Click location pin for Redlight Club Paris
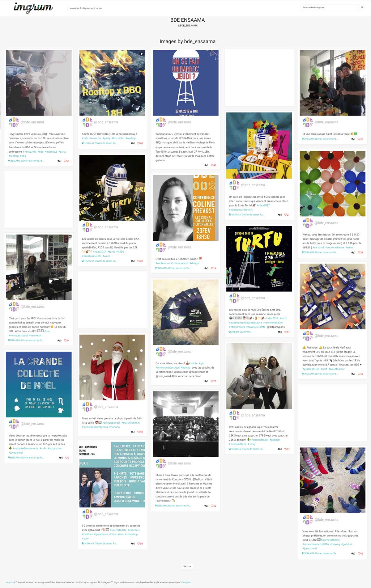This screenshot has height=588, width=371. pos(229,332)
